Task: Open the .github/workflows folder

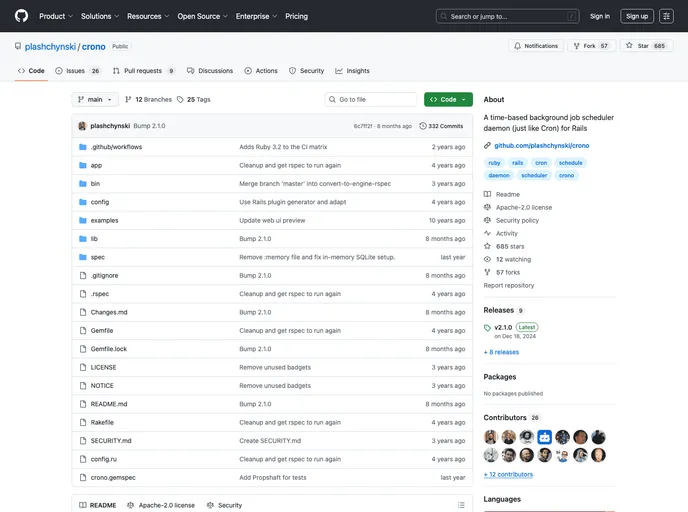Action: 116,147
